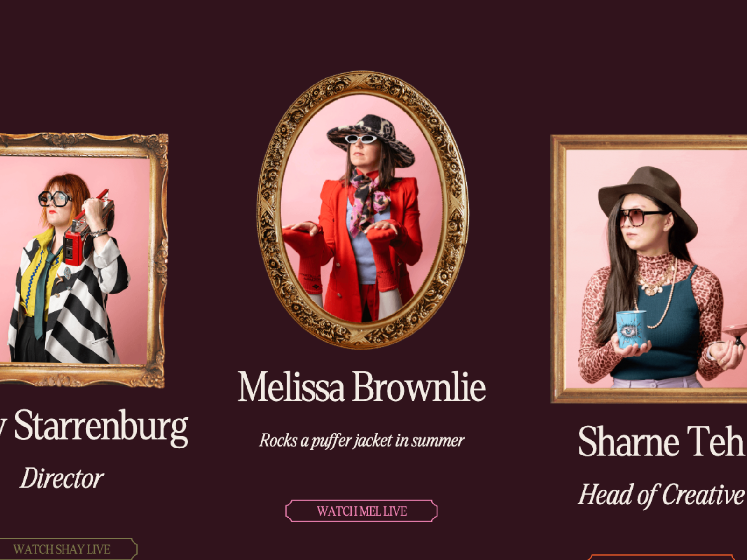This screenshot has height=560, width=747.
Task: Click Melissa's white sunglasses
Action: (361, 139)
